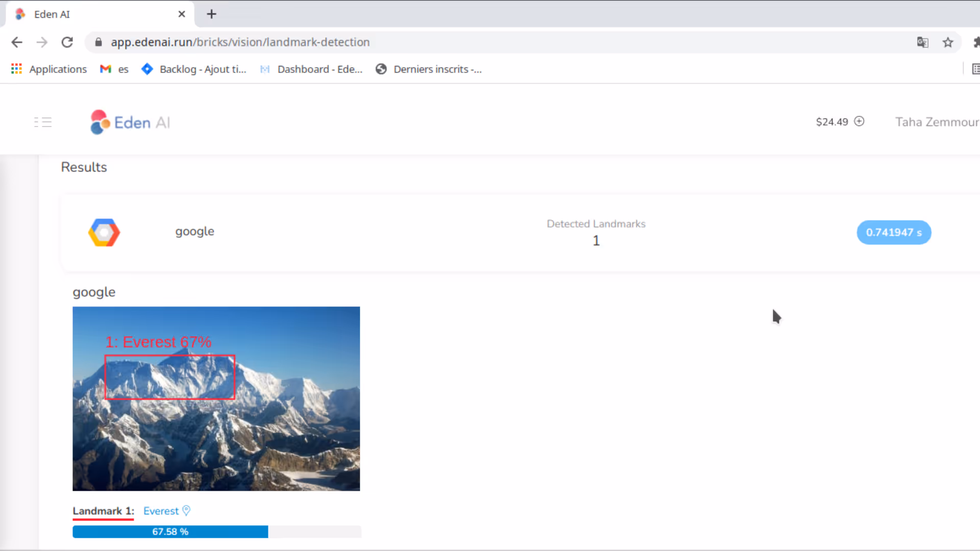Click the Eden AI logo
The image size is (980, 551).
(130, 122)
